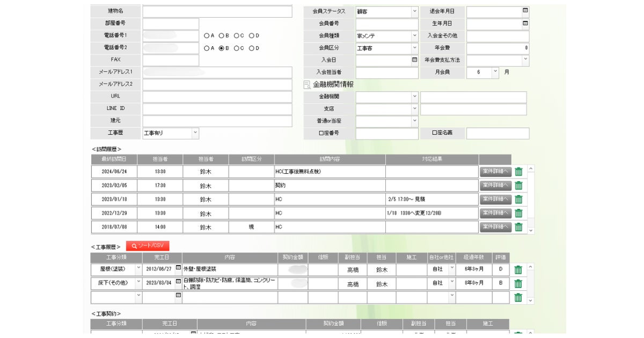Open calendar icon in the empty 完工日 cell
Viewport: 644px width, 338px height.
click(x=178, y=295)
